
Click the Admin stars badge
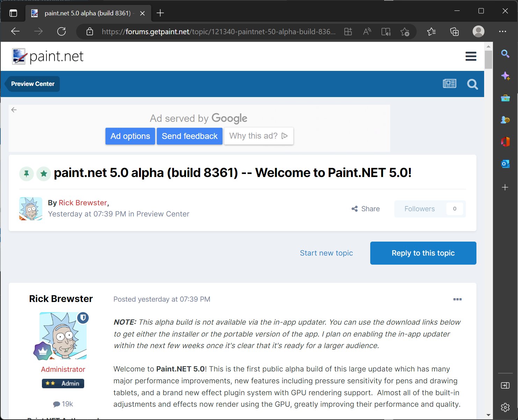tap(63, 383)
